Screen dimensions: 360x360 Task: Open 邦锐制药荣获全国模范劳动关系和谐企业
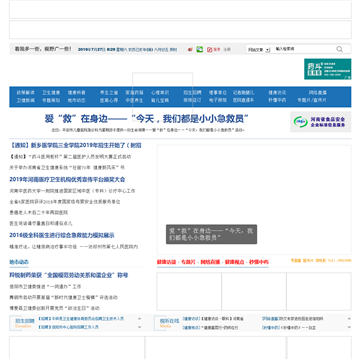point(69,275)
